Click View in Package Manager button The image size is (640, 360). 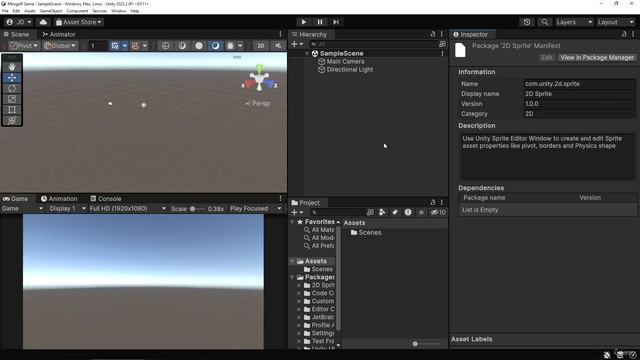(597, 58)
